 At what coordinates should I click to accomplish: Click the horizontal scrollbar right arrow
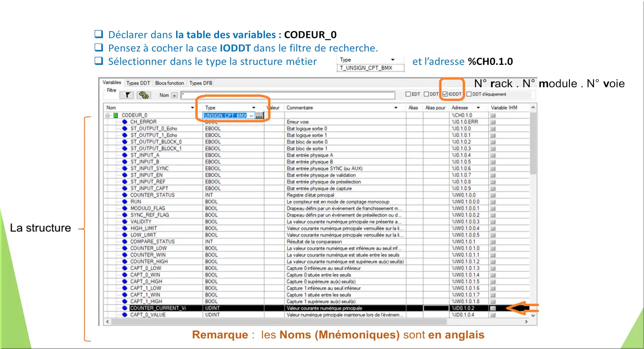pyautogui.click(x=526, y=322)
